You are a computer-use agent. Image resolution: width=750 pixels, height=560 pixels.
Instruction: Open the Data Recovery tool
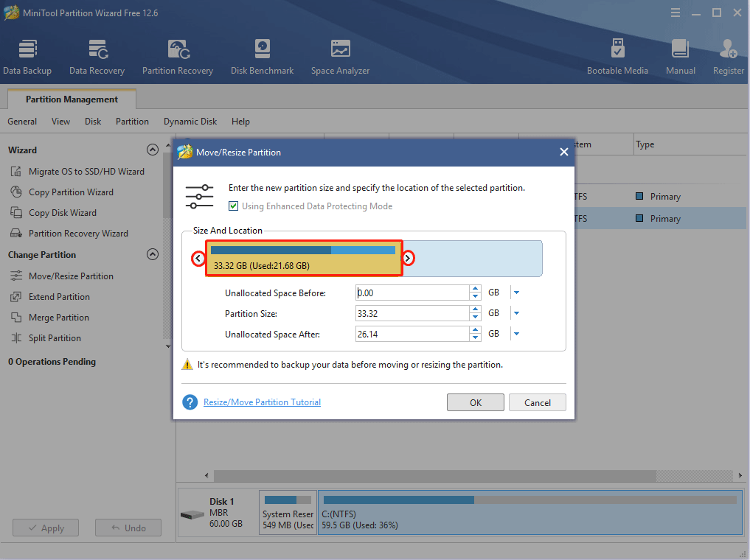point(97,55)
